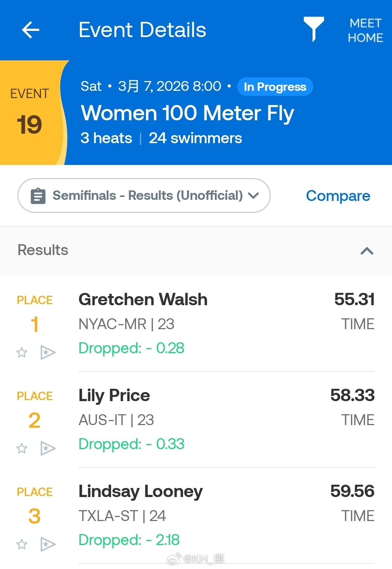Open Lindsay Looney swimmer name
This screenshot has height=569, width=392.
(140, 491)
